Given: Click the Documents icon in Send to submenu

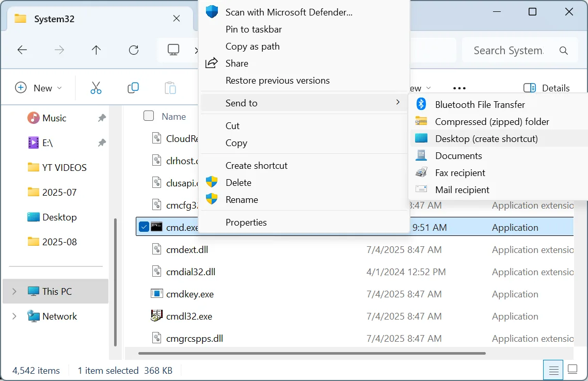Looking at the screenshot, I should coord(421,155).
